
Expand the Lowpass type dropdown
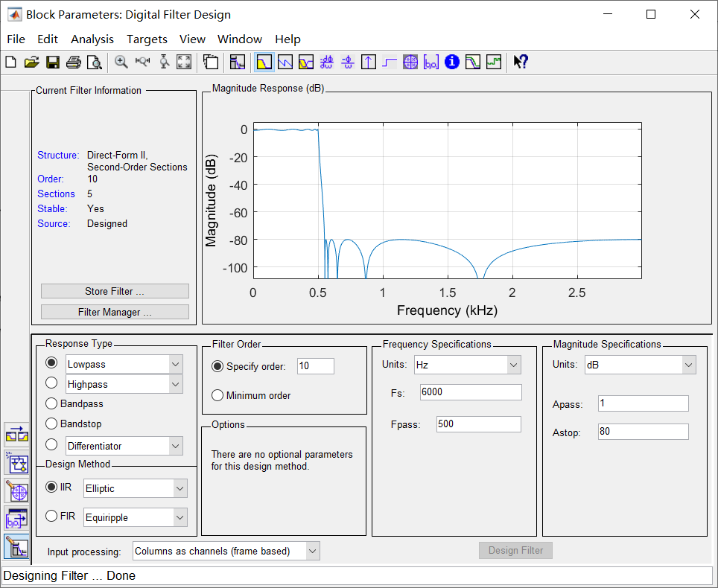(175, 364)
